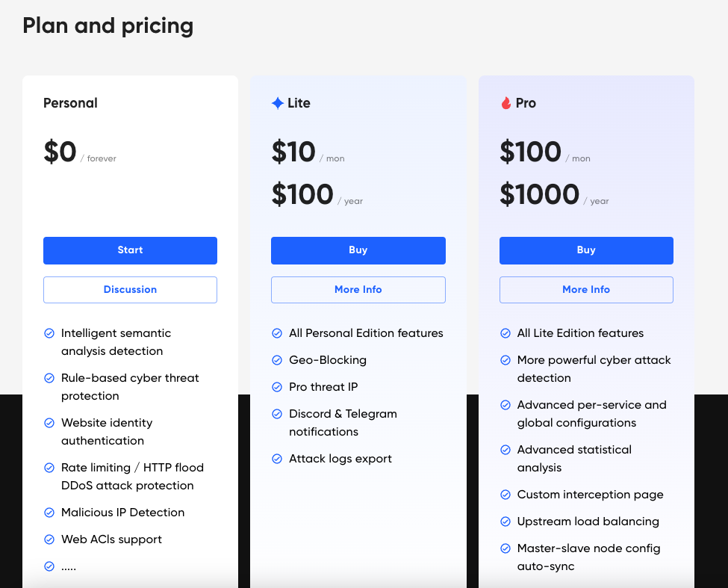View More Info for the Pro plan
The image size is (728, 588).
[586, 290]
